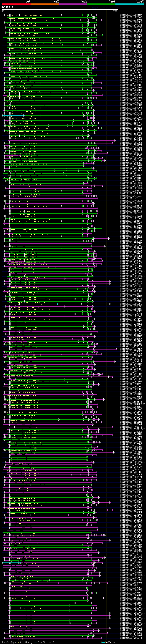Screen dimensions: 146x644
Task: Select the UniRef100_Q40150 label
Action: pos(131,319)
